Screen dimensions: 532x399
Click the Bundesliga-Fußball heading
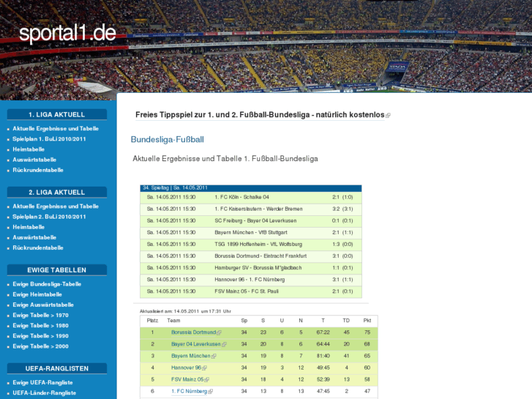coord(168,140)
